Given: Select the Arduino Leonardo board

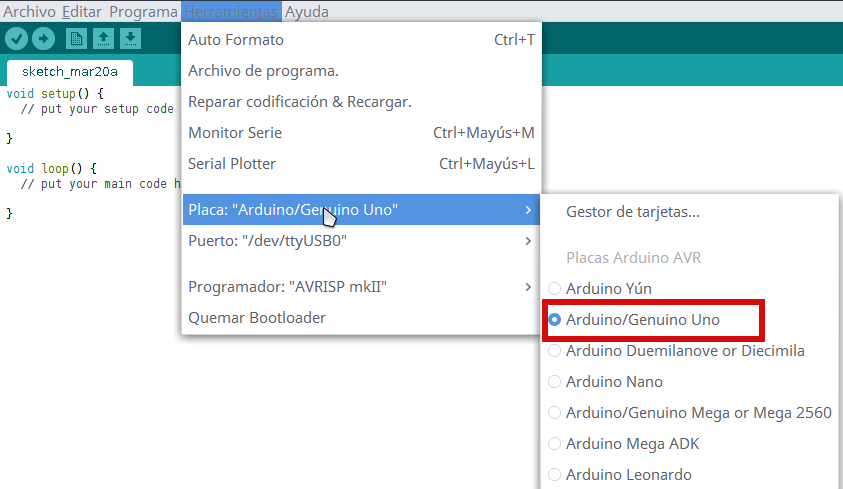Looking at the screenshot, I should click(628, 475).
